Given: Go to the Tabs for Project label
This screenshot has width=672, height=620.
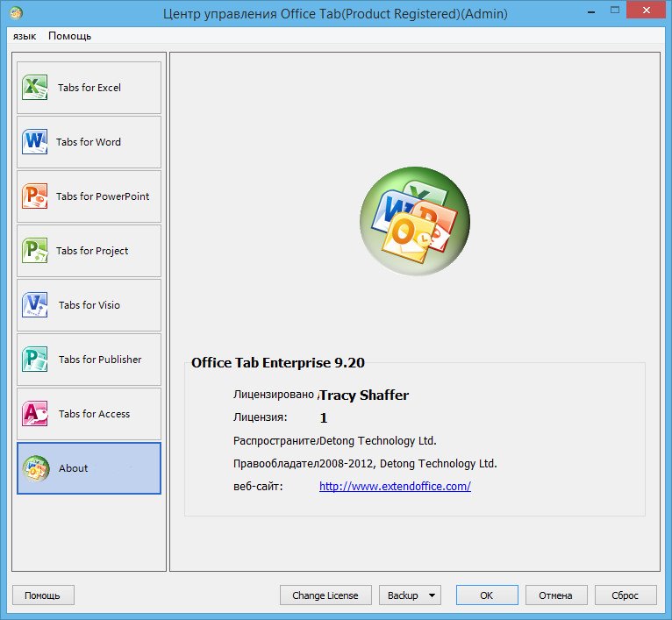Looking at the screenshot, I should pyautogui.click(x=92, y=251).
